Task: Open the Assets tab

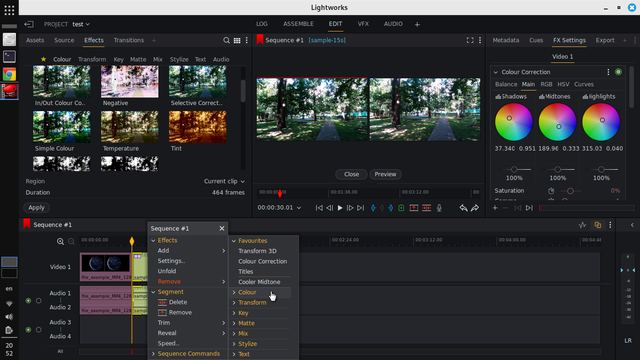Action: pyautogui.click(x=35, y=40)
